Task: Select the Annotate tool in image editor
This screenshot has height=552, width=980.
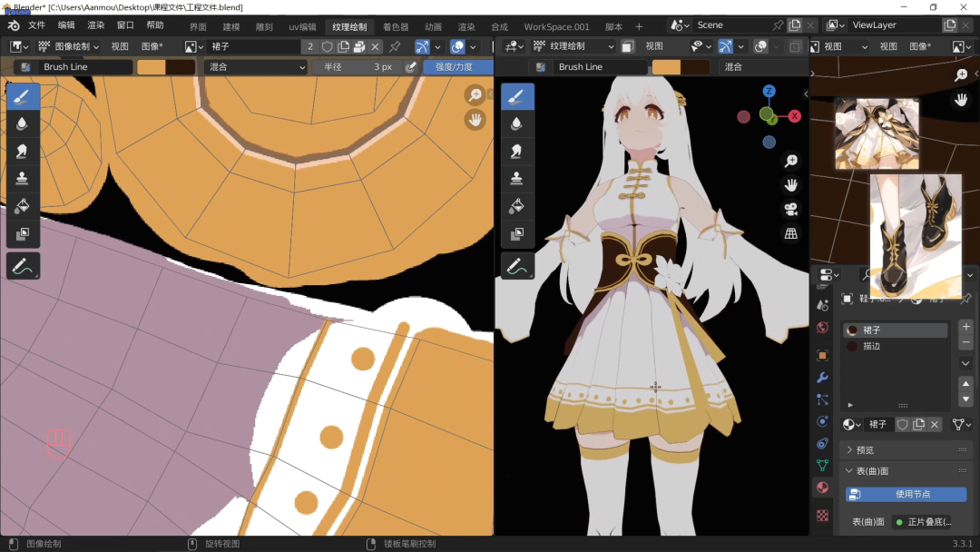Action: point(23,266)
